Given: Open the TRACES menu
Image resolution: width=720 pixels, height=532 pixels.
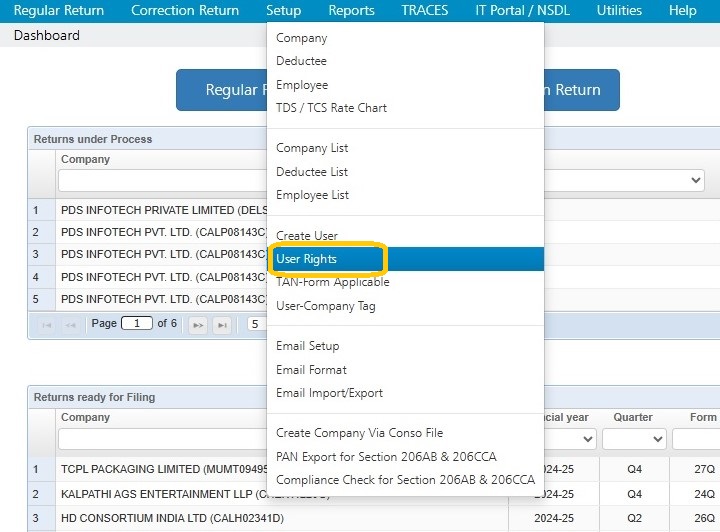Looking at the screenshot, I should coord(425,11).
